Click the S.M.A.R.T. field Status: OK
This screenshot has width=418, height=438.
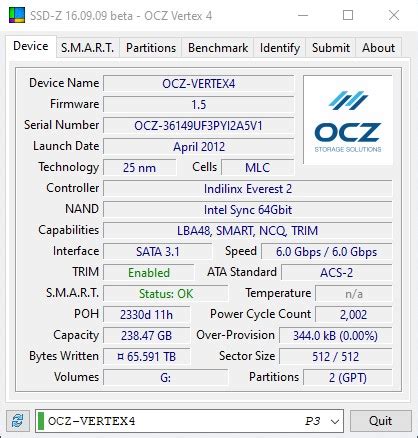tap(166, 294)
